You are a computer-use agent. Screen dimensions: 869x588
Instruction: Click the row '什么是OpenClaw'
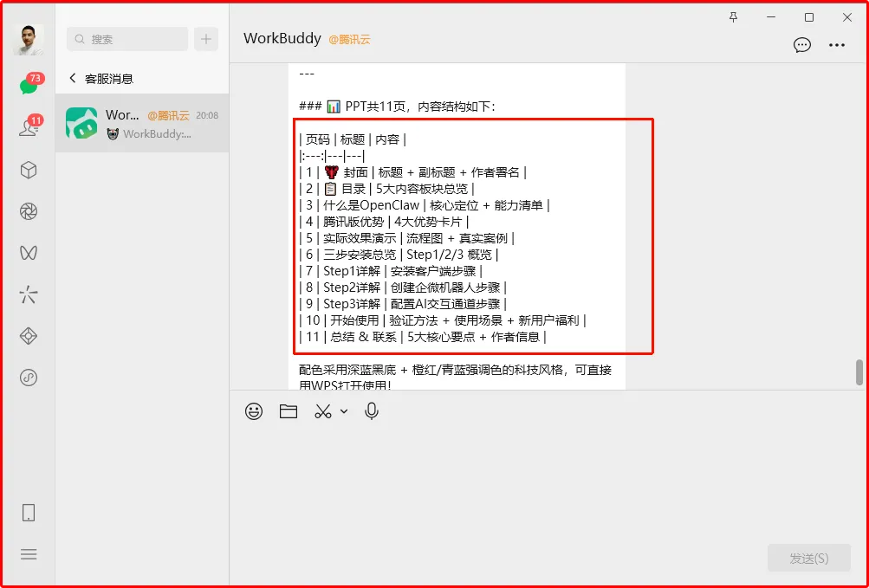click(x=424, y=205)
